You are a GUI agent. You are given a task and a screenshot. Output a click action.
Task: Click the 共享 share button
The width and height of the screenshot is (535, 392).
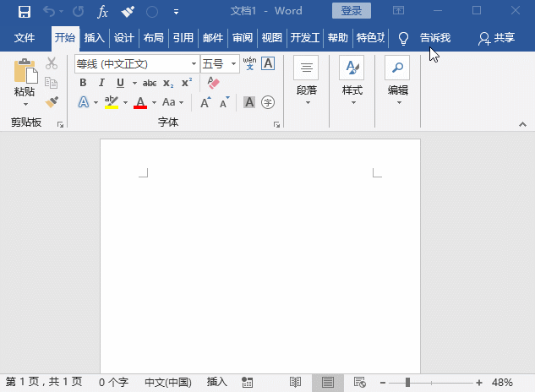pyautogui.click(x=496, y=38)
